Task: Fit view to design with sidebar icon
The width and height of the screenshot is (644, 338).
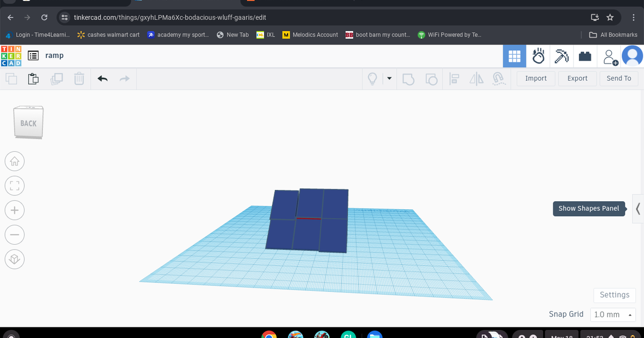Action: (14, 186)
